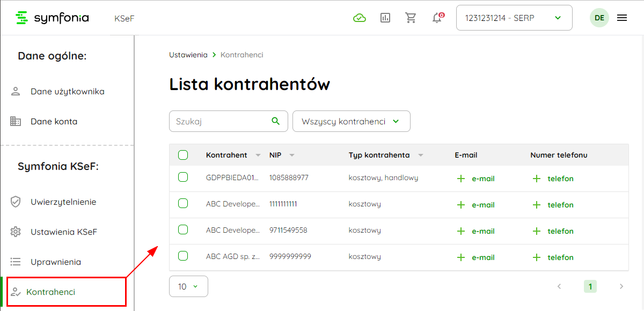Expand the 1231231214 - SERP account dropdown
The image size is (644, 311).
514,18
